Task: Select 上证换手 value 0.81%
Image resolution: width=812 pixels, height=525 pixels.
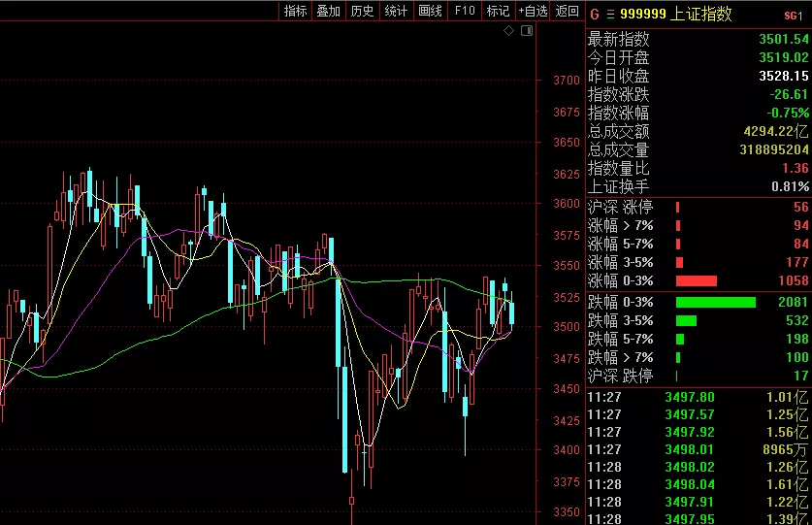Action: click(x=790, y=186)
